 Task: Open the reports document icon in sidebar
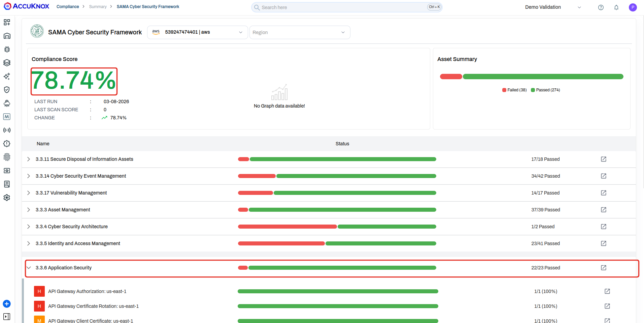7,184
